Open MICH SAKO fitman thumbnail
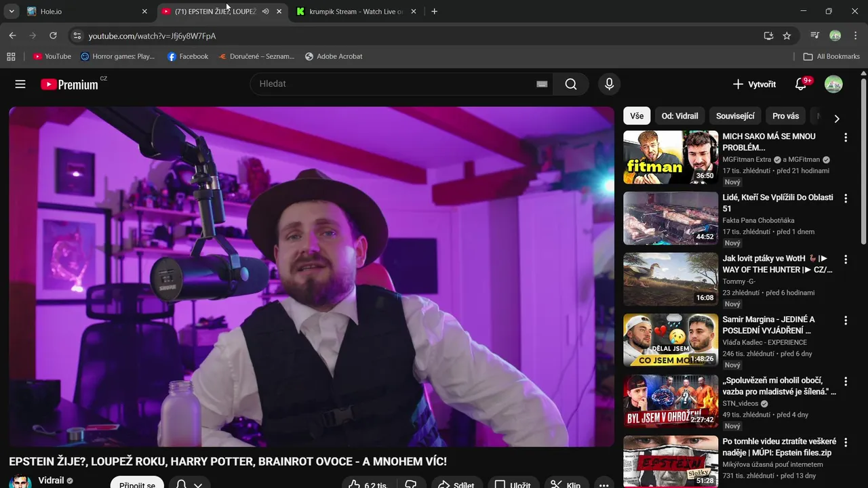 click(x=671, y=157)
